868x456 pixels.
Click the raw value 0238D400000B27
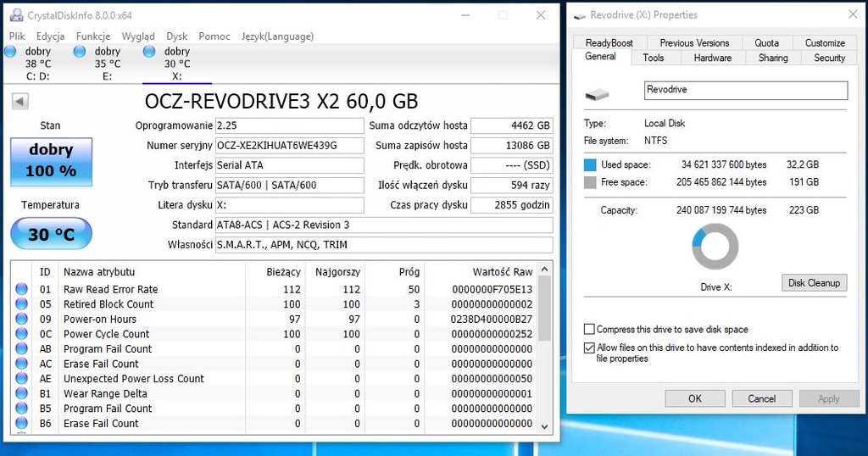(x=491, y=320)
